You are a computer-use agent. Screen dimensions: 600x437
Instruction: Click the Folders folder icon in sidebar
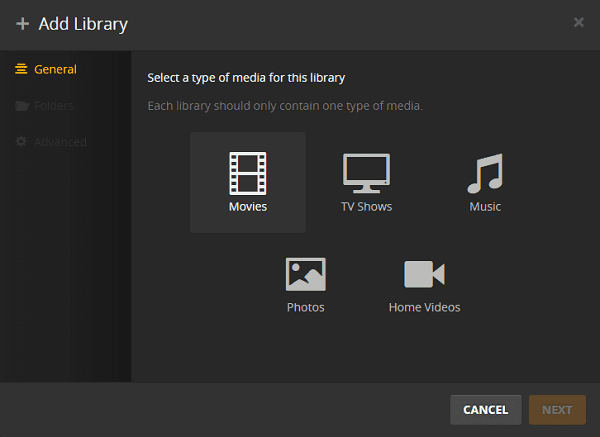click(x=22, y=106)
